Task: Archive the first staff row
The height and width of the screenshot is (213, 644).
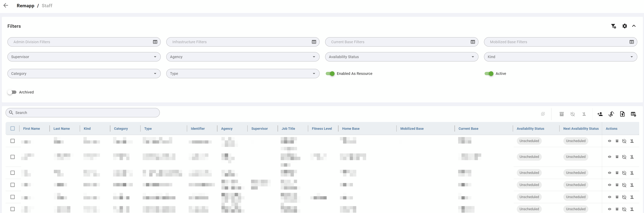Action: coord(617,141)
